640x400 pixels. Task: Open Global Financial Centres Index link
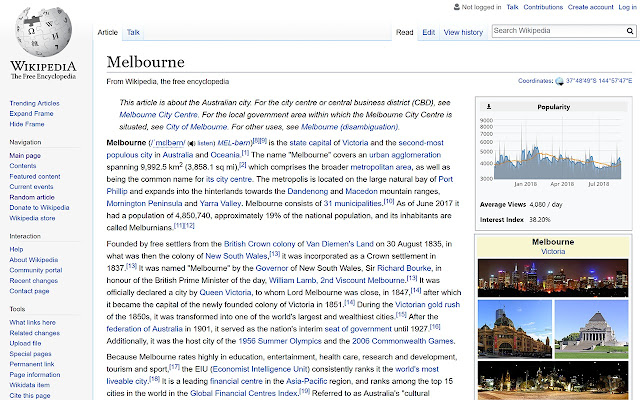244,393
